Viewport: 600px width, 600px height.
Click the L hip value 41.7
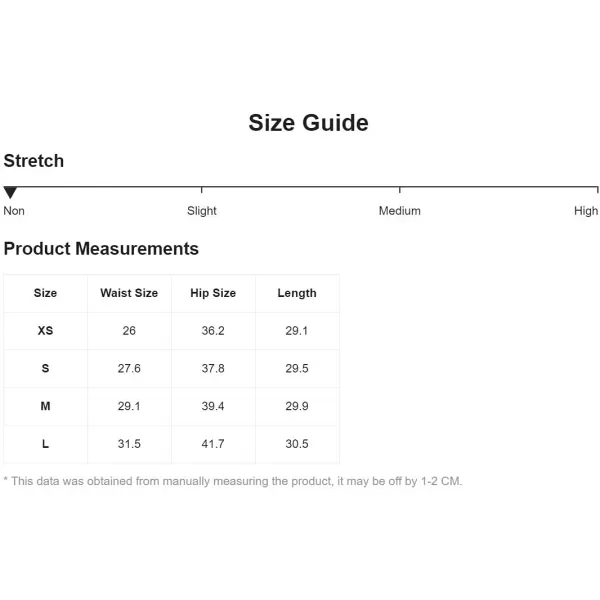[213, 444]
